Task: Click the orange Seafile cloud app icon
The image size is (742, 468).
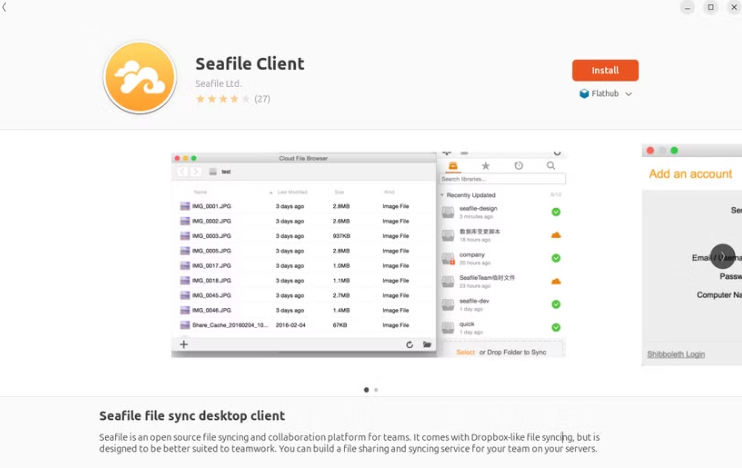Action: 140,77
